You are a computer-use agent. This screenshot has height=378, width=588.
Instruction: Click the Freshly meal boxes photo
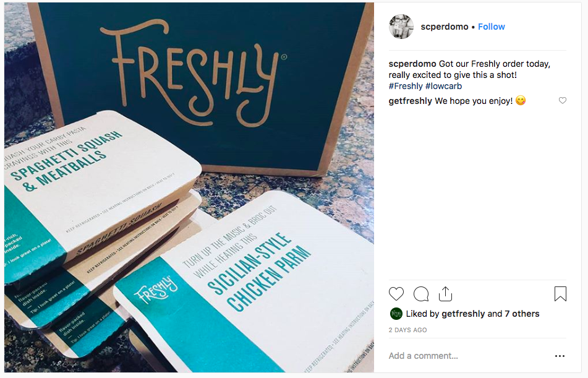(189, 187)
